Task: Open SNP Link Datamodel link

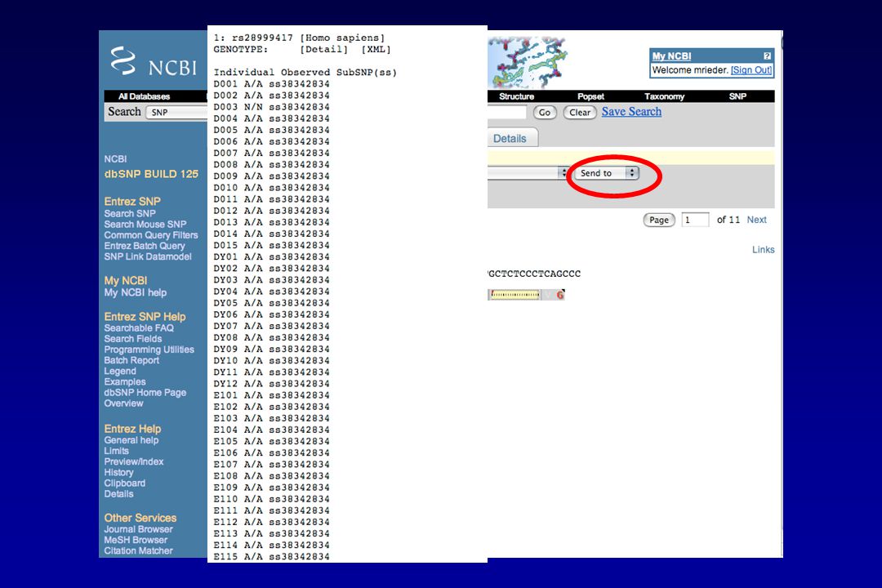Action: [148, 256]
